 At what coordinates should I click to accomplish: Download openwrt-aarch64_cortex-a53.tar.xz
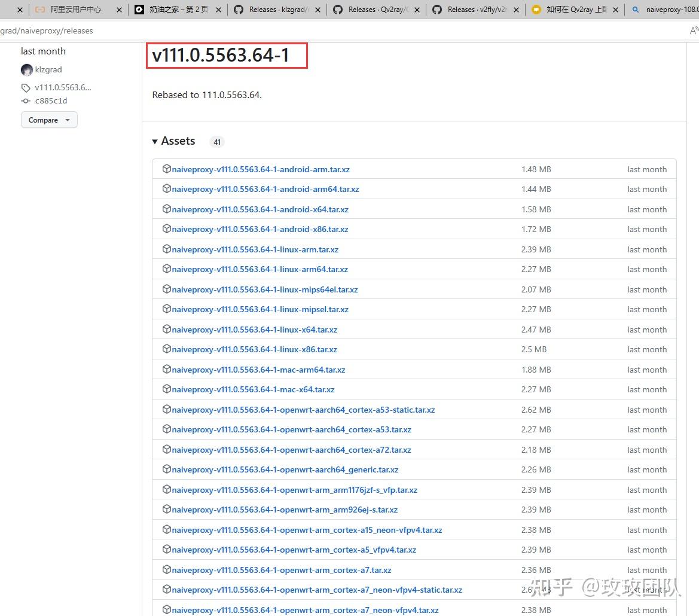[x=292, y=429]
